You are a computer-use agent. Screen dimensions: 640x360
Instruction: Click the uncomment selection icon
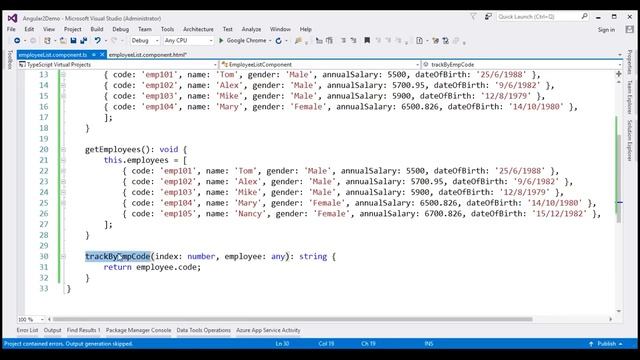(x=353, y=40)
